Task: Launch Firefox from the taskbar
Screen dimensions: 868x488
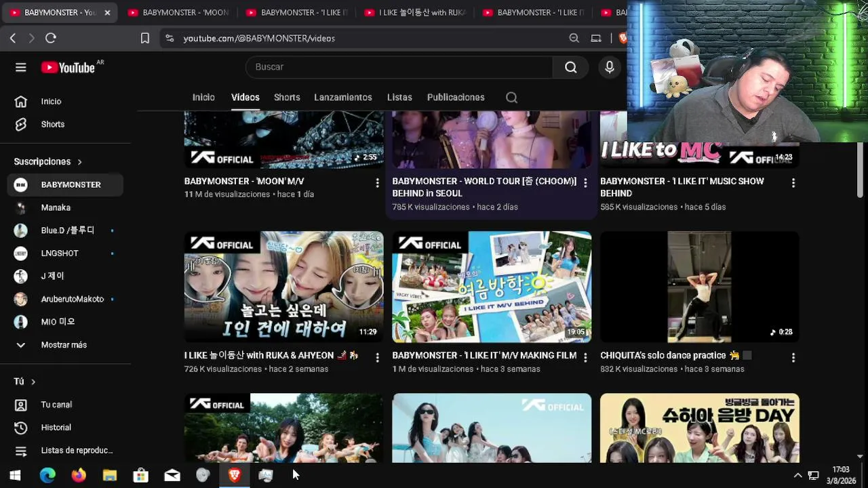Action: click(x=79, y=475)
